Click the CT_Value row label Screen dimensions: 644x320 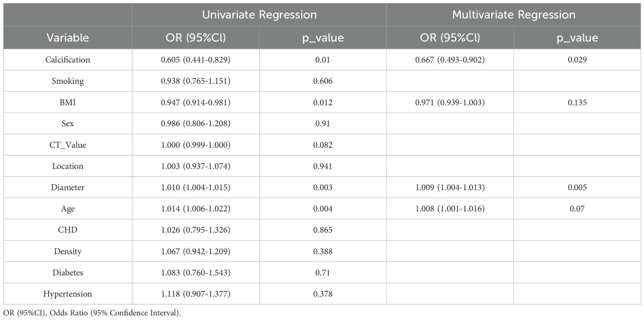click(x=67, y=145)
